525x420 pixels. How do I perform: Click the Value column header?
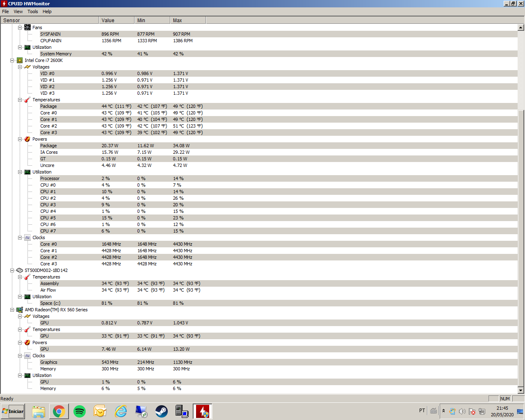coord(116,20)
